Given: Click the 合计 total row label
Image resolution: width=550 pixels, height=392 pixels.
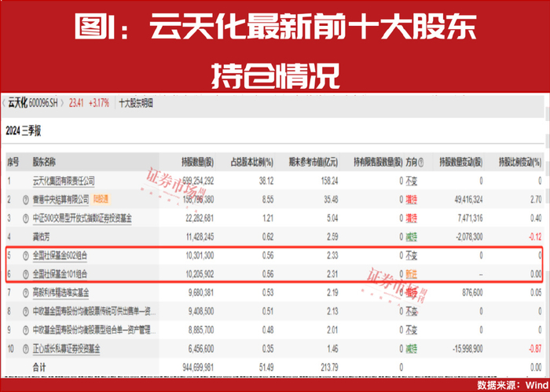Looking at the screenshot, I should [39, 368].
